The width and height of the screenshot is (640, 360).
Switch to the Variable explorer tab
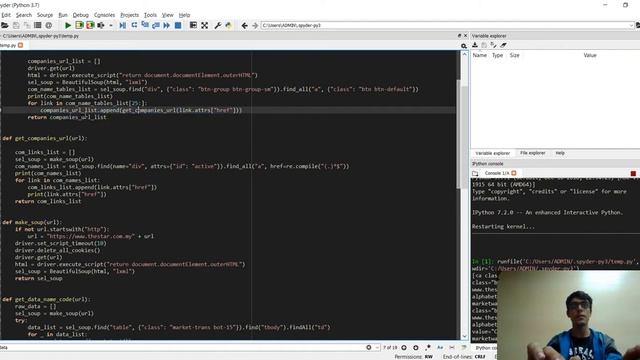(x=493, y=153)
